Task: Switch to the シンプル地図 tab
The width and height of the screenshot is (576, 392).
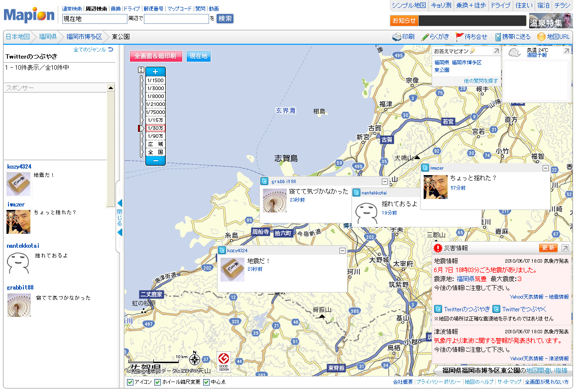Action: 409,5
